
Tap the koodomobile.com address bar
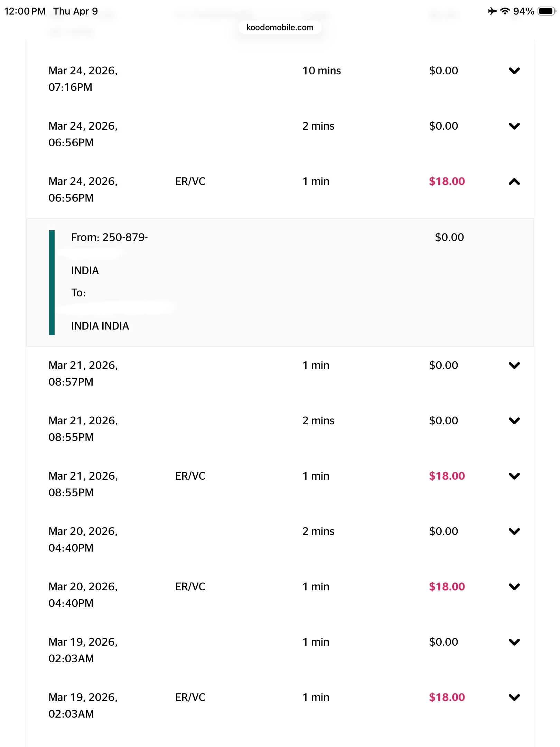tap(280, 28)
